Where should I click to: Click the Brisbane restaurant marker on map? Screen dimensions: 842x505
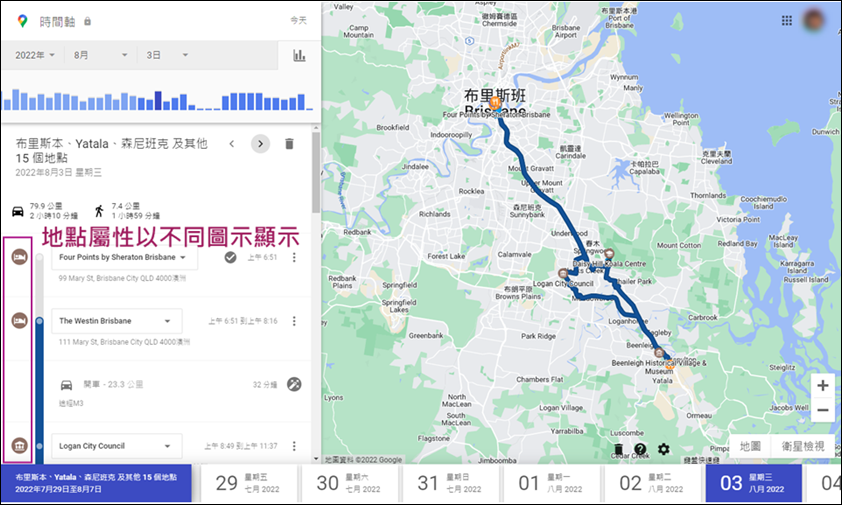495,103
